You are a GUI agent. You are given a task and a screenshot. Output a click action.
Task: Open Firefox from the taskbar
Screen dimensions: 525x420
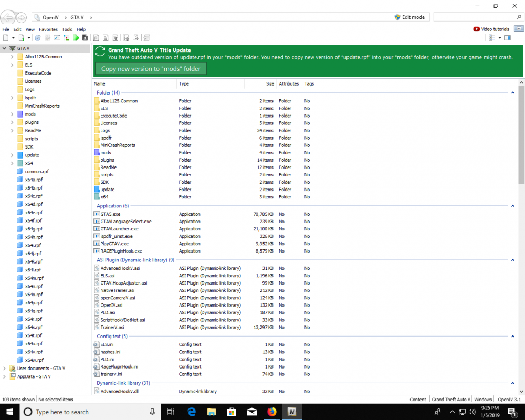(x=271, y=412)
